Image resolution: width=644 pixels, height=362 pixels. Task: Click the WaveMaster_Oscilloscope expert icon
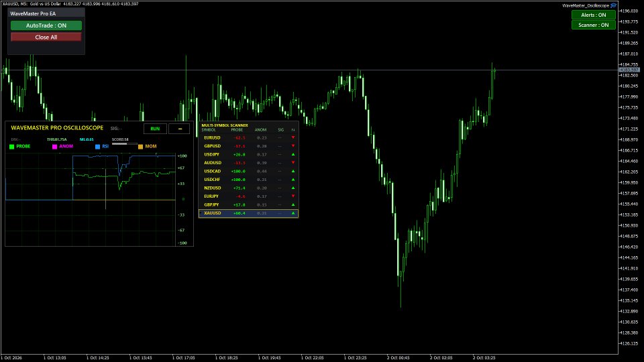(x=614, y=5)
